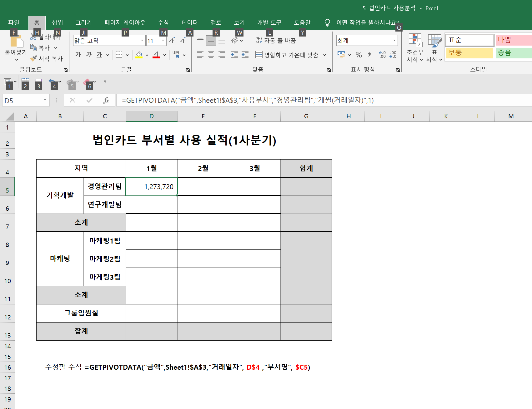
Task: Apply the red font color
Action: tap(156, 55)
